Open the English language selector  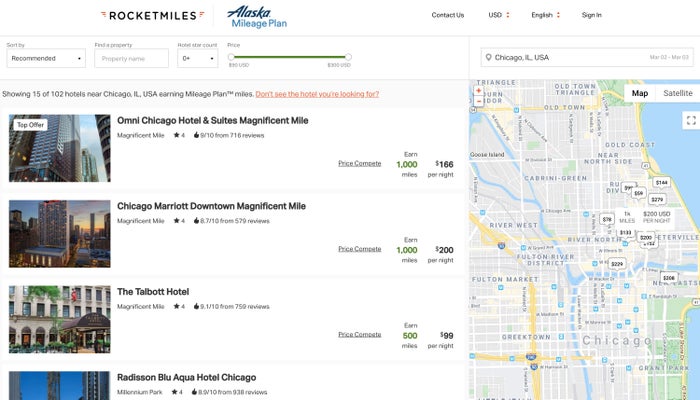[546, 15]
